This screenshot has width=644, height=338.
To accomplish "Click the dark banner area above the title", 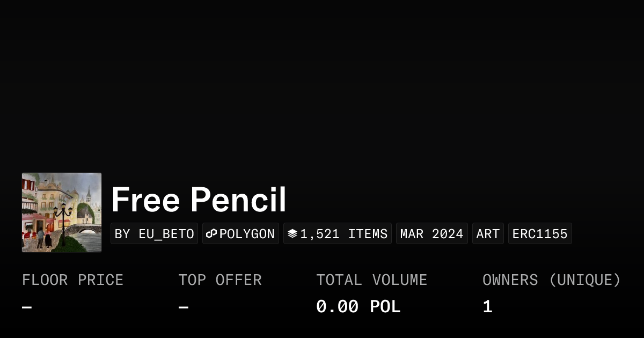I will (x=322, y=86).
